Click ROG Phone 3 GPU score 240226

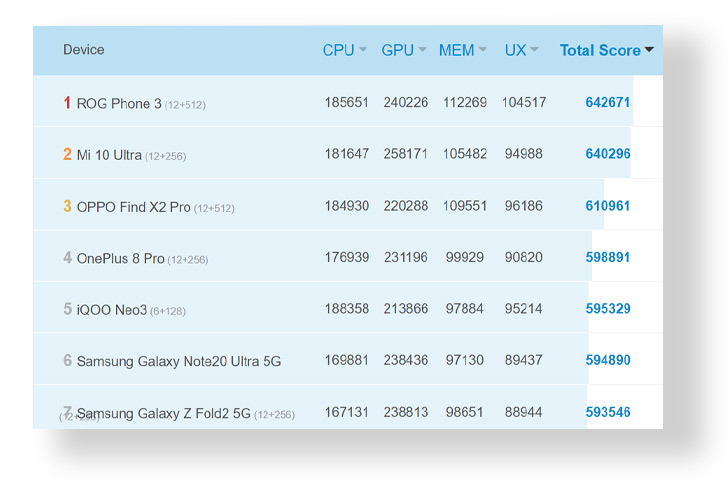pos(405,102)
